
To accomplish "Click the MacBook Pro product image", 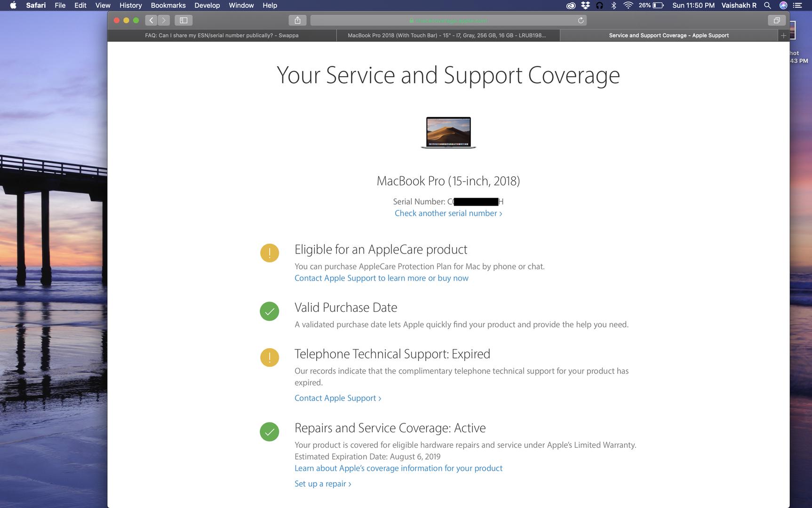I will pos(448,133).
